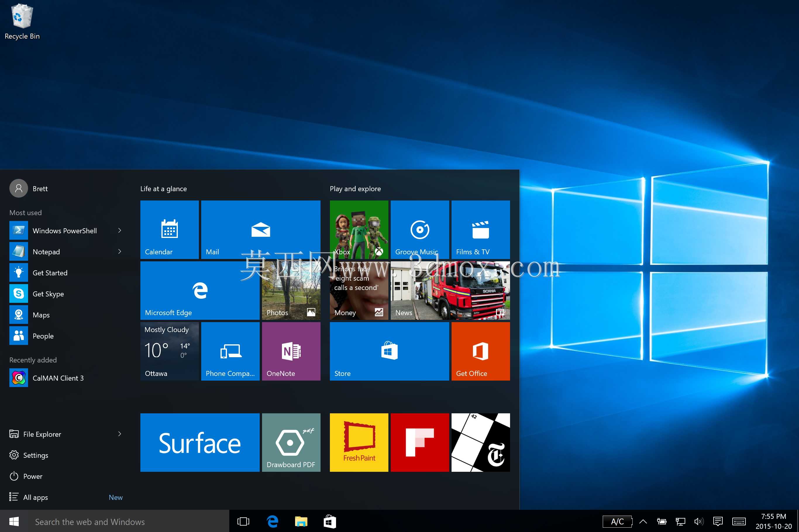Open People from the Start menu
Screen dimensions: 799x532
point(66,336)
